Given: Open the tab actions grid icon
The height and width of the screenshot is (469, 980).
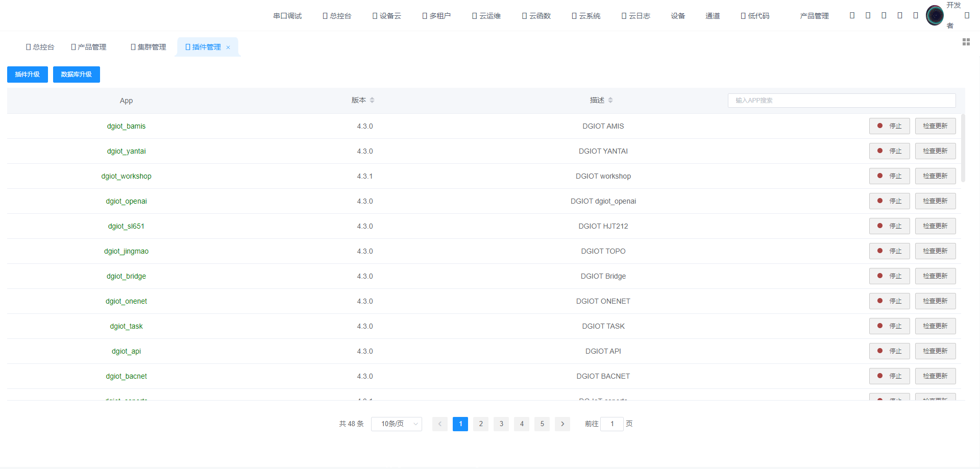Looking at the screenshot, I should click(x=966, y=42).
